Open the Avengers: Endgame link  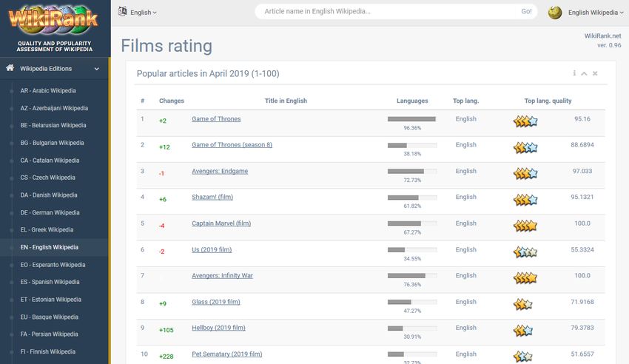coord(220,171)
